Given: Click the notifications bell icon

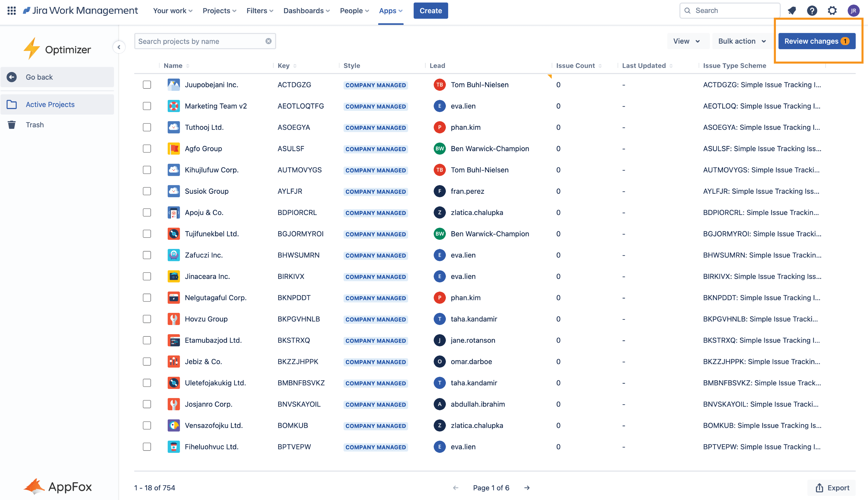Looking at the screenshot, I should point(792,11).
